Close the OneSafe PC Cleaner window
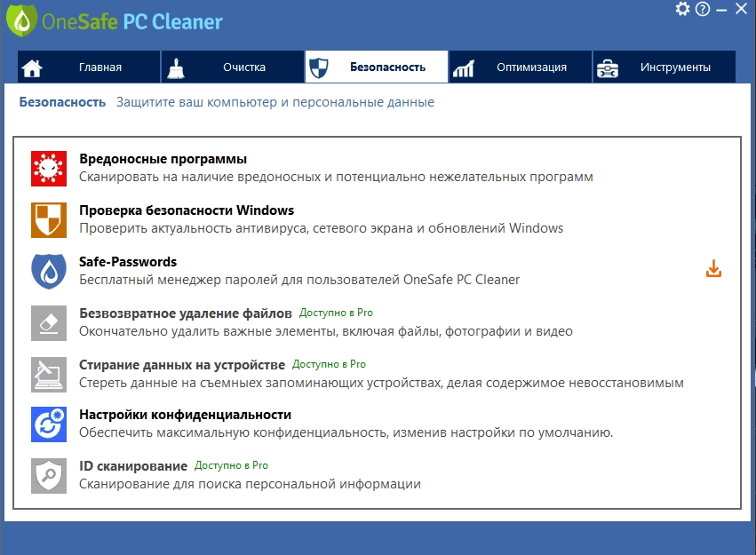Image resolution: width=756 pixels, height=555 pixels. click(741, 8)
